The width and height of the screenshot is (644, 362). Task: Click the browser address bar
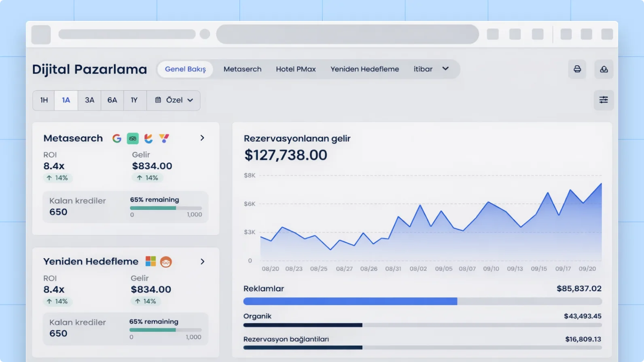pos(347,34)
